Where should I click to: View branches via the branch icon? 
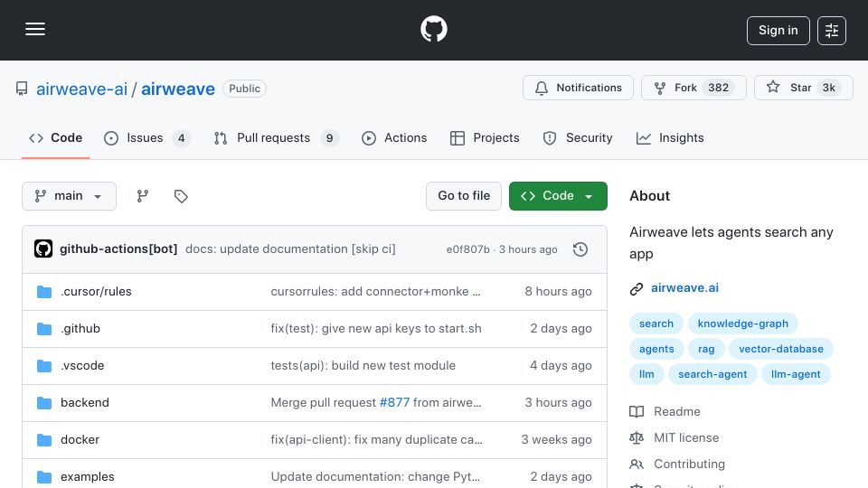point(142,196)
